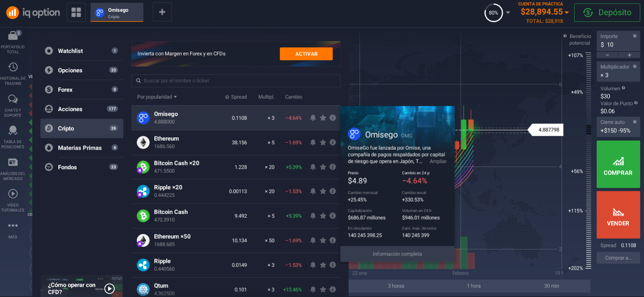The width and height of the screenshot is (644, 297).
Task: Click the Importe amount field
Action: coord(618,41)
